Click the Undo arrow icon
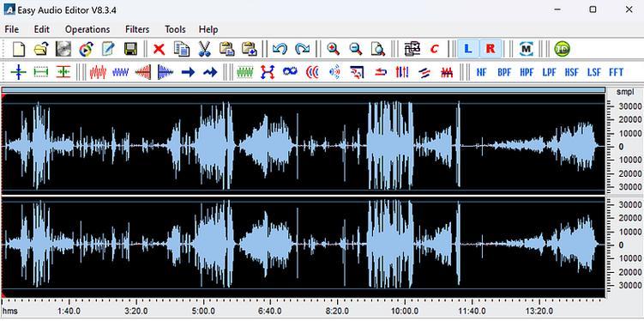The width and height of the screenshot is (644, 321). tap(280, 49)
